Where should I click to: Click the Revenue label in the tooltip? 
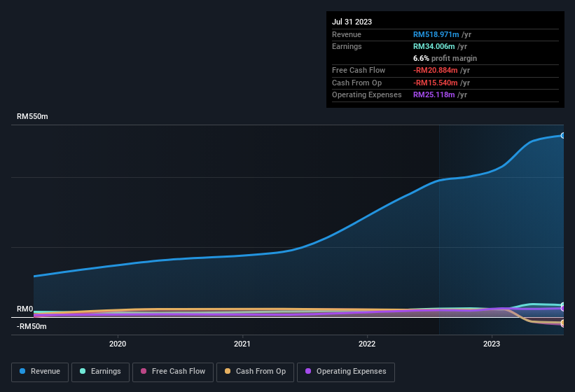coord(347,34)
